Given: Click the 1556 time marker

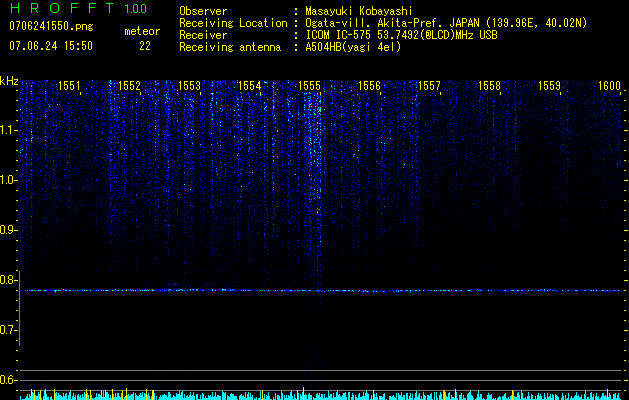Looking at the screenshot, I should (369, 85).
